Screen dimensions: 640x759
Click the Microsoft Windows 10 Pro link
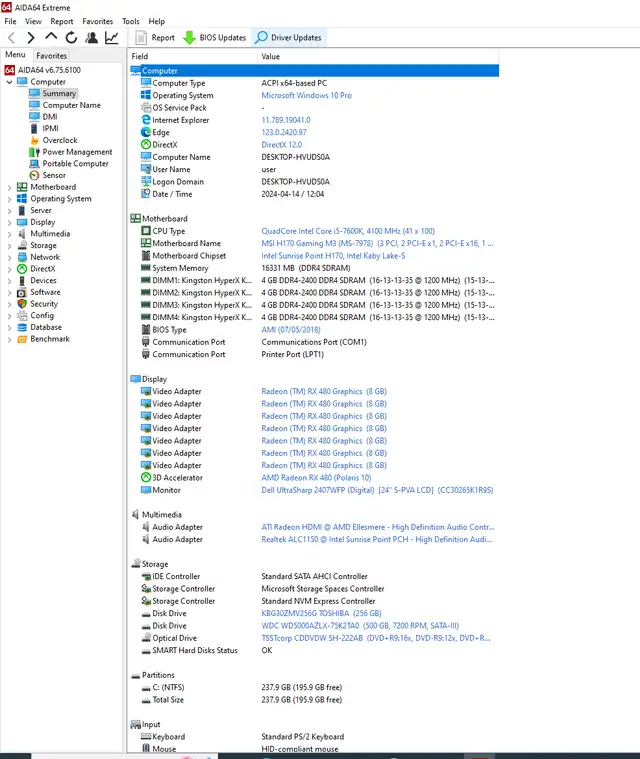pyautogui.click(x=306, y=95)
